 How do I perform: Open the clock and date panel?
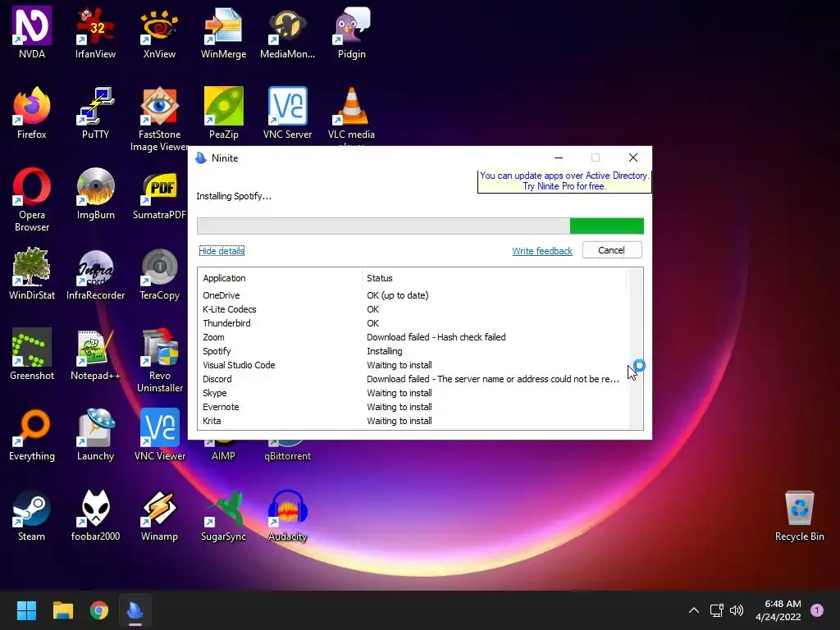tap(778, 610)
